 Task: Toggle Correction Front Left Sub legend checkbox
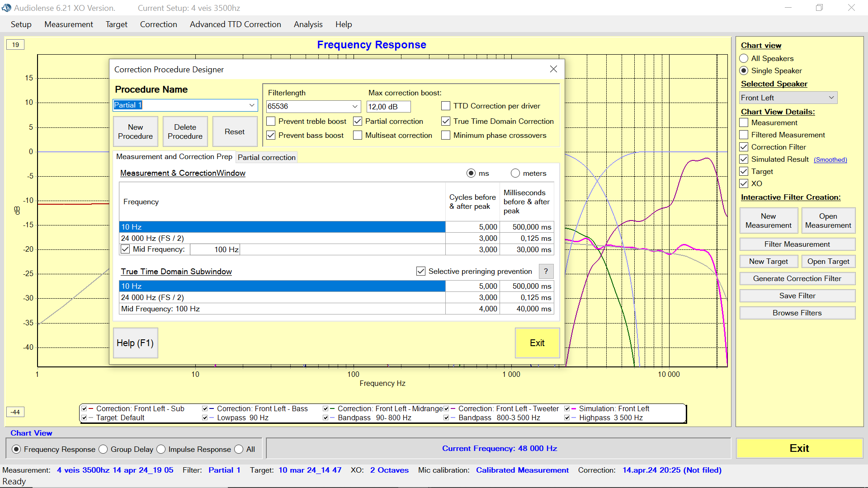(x=85, y=408)
